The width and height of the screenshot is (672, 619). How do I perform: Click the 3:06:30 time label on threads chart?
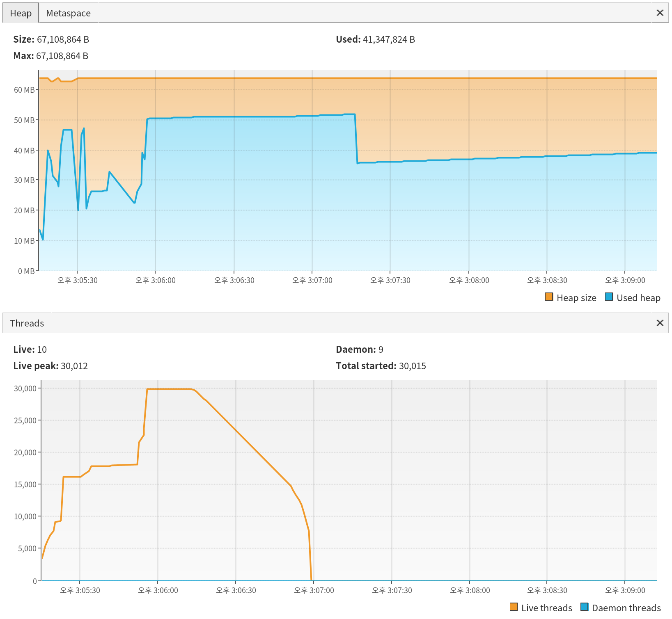click(x=236, y=590)
